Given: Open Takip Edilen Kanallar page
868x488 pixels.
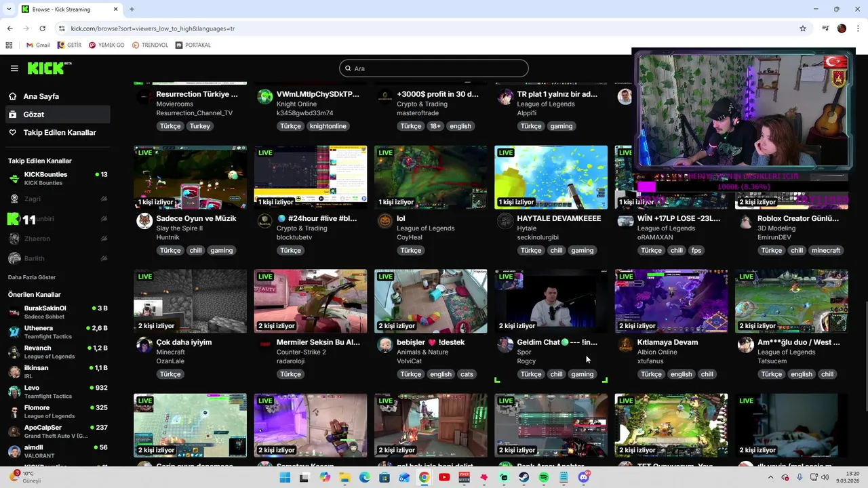Looking at the screenshot, I should [x=58, y=133].
